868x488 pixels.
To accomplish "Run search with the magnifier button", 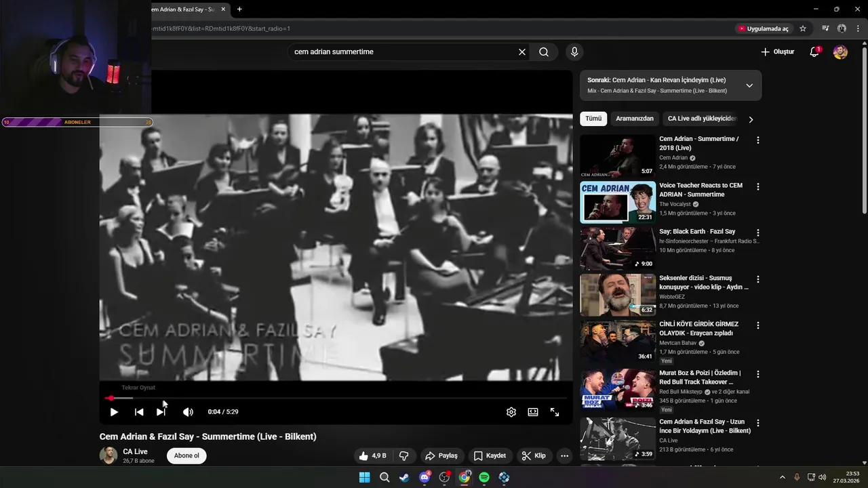I will pos(544,52).
